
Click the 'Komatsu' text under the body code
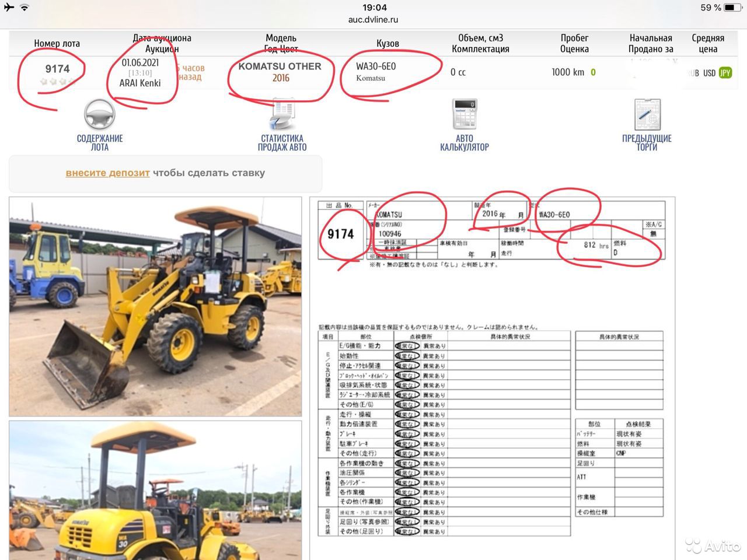coord(371,78)
